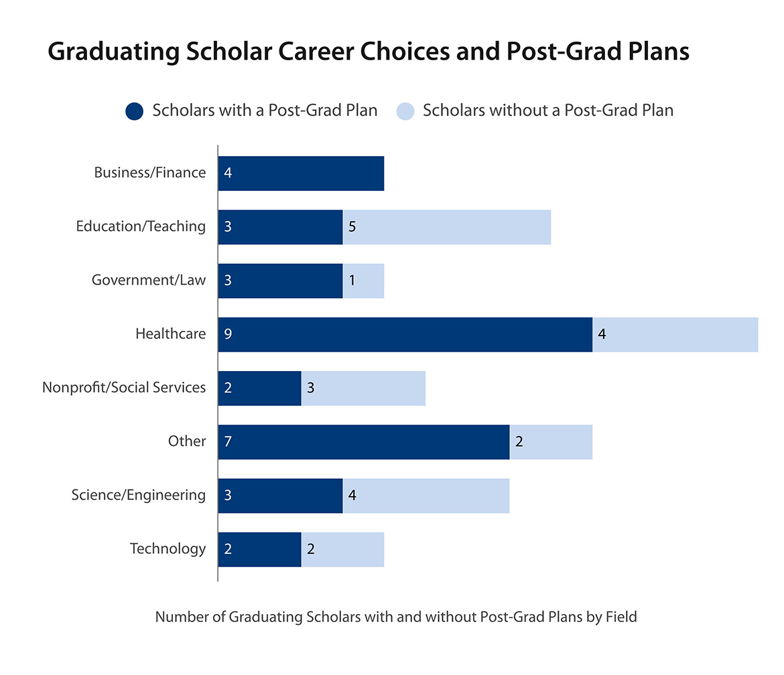Select the "Scholars with a Post-Grad Plan" legend label
Screen dimensions: 784x675
click(265, 110)
